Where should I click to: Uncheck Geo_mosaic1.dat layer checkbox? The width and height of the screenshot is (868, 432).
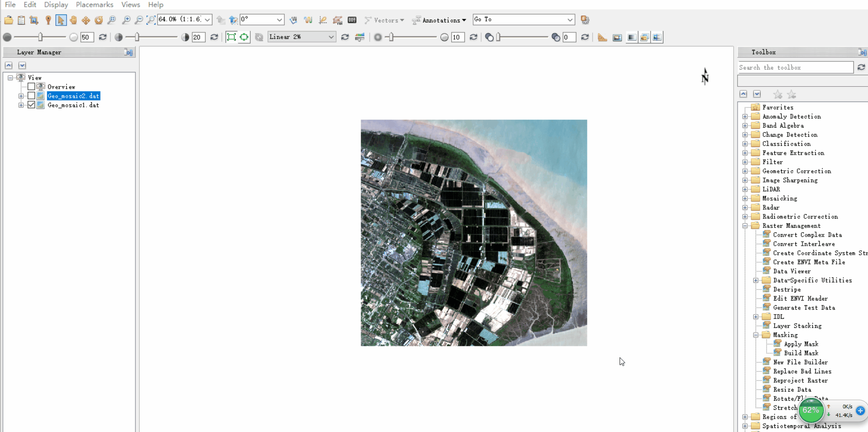(31, 105)
